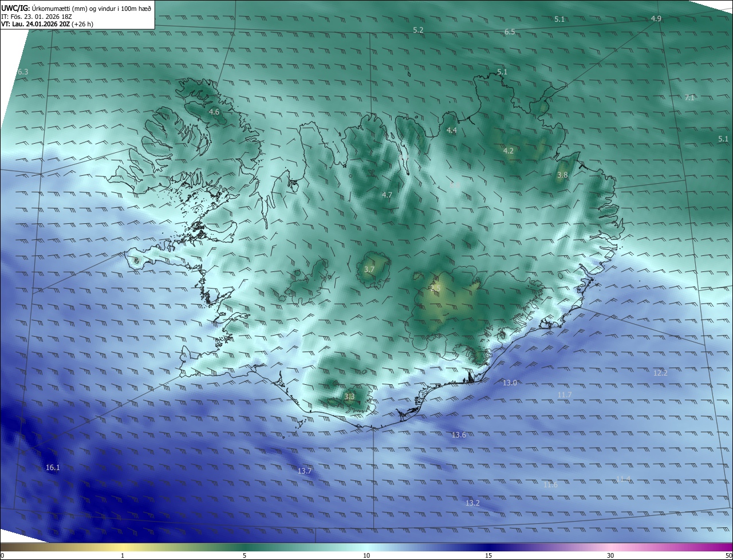Click the UWC/IG title text
Viewport: 733px width, 560px height.
15,9
